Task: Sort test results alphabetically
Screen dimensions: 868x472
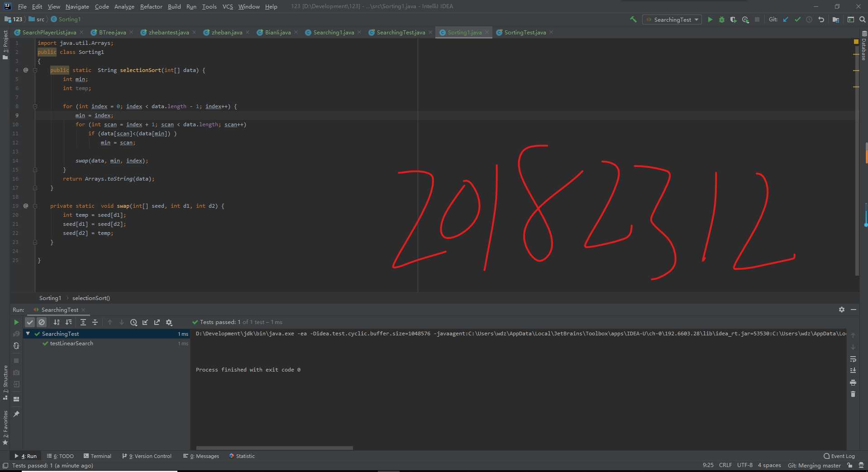Action: pyautogui.click(x=57, y=322)
